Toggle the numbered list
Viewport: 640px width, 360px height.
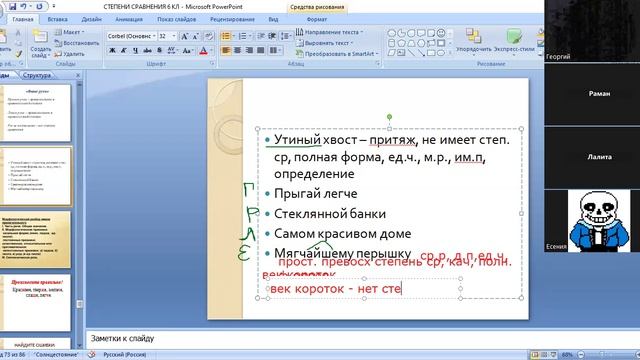pos(242,36)
